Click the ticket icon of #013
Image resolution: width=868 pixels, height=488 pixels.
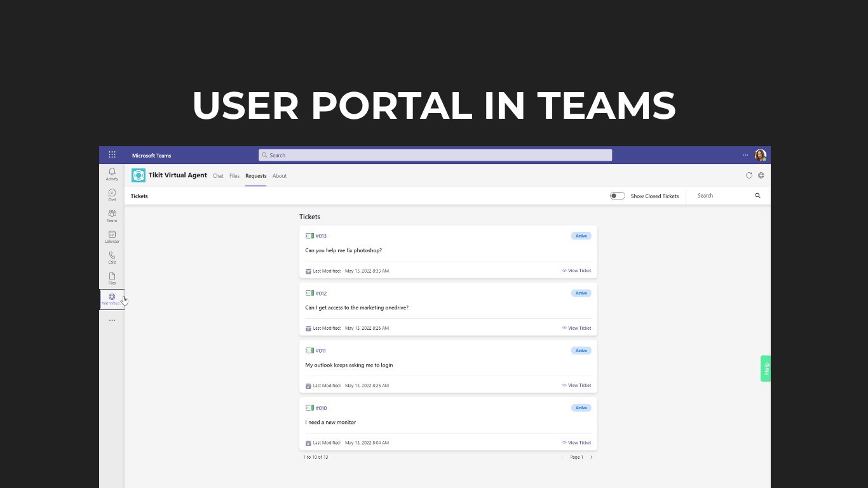click(x=309, y=236)
